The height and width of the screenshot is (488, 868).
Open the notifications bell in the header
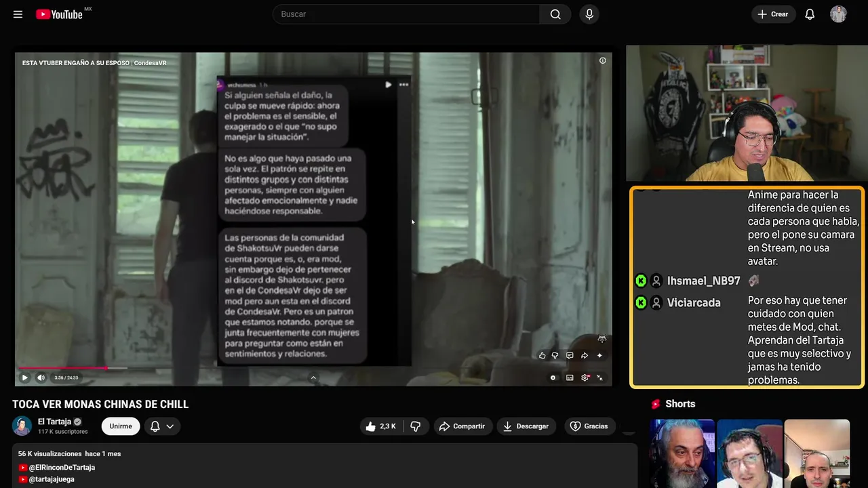810,14
